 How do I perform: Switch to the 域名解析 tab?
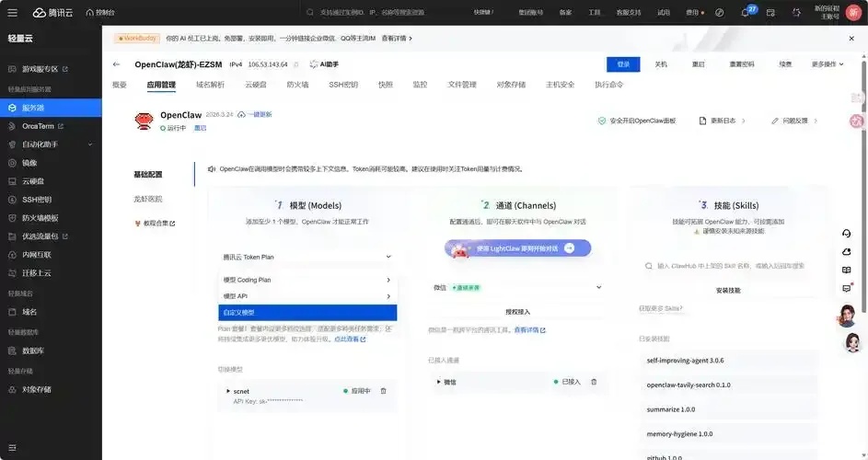(211, 85)
